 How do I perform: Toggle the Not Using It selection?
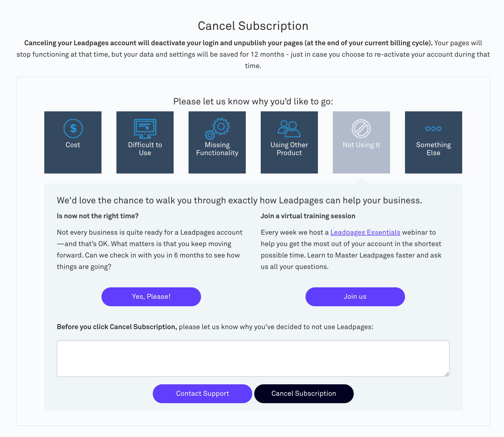coord(361,142)
